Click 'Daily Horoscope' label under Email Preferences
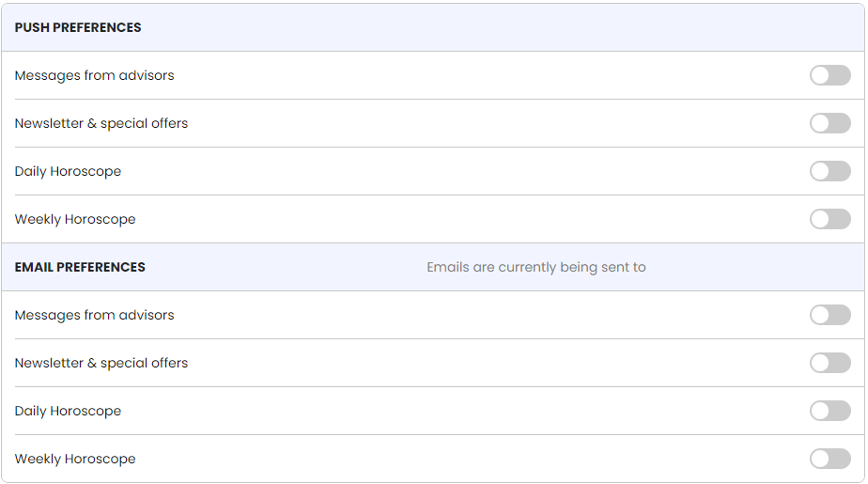868x484 pixels. (x=68, y=411)
